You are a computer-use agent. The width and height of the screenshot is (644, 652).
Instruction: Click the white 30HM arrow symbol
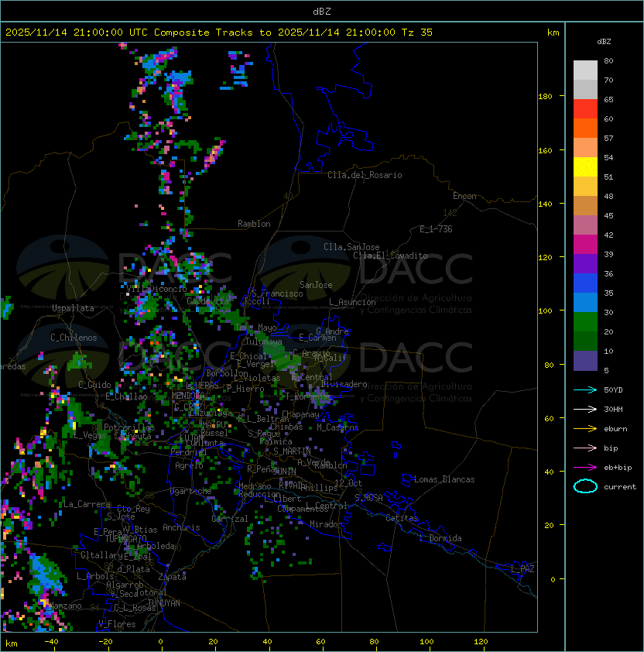pos(585,409)
